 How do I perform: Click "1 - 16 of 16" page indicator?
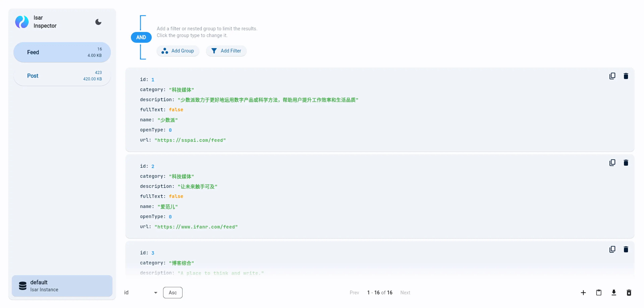point(380,293)
